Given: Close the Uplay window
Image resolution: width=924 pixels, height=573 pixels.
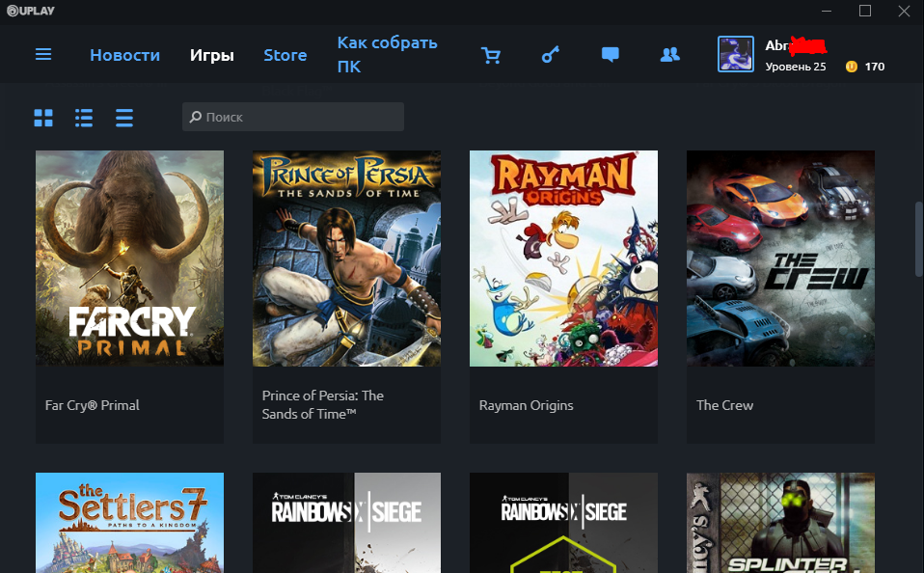Looking at the screenshot, I should coord(904,12).
